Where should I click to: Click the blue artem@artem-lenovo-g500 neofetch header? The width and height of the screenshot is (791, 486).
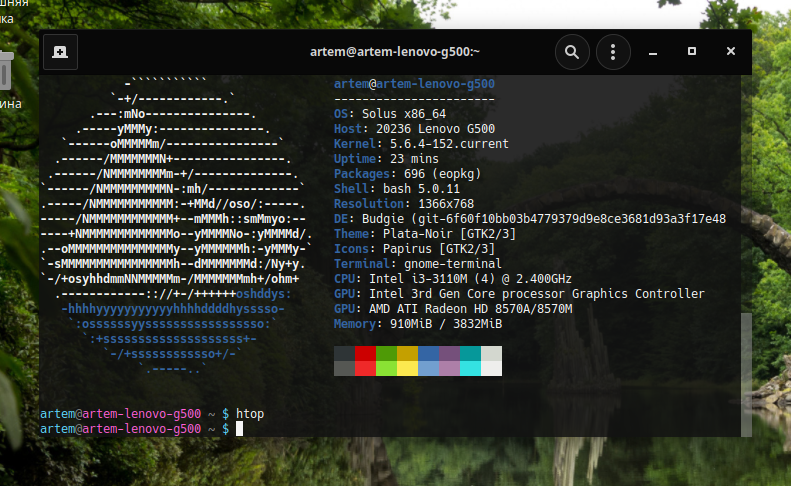tap(414, 84)
